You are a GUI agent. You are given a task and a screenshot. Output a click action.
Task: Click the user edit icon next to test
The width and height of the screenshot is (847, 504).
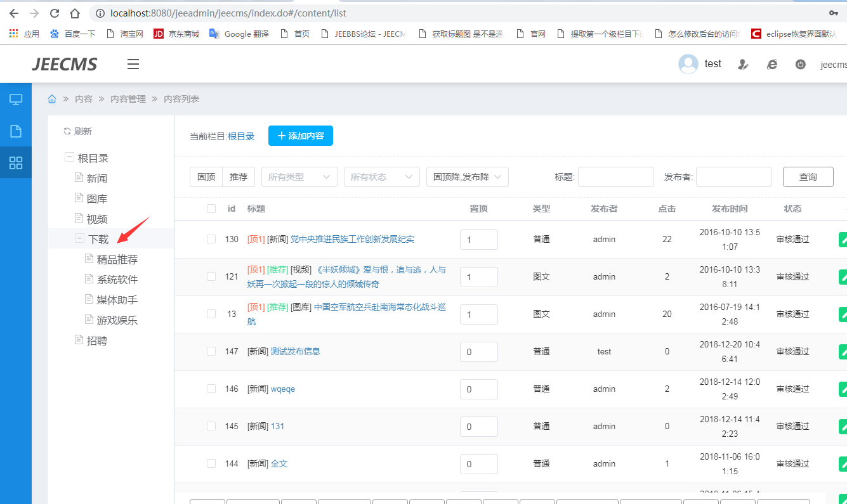click(743, 64)
